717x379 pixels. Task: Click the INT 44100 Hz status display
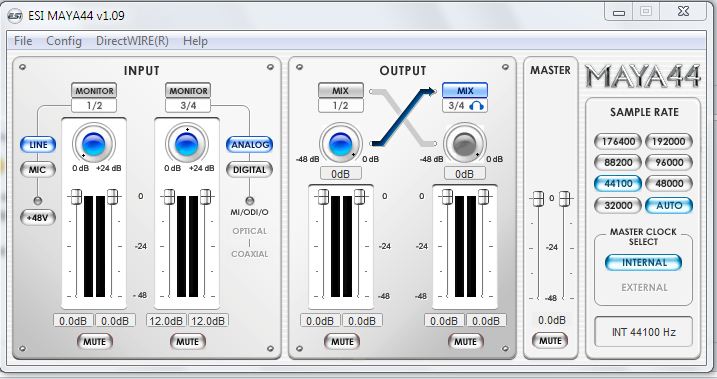pyautogui.click(x=643, y=332)
